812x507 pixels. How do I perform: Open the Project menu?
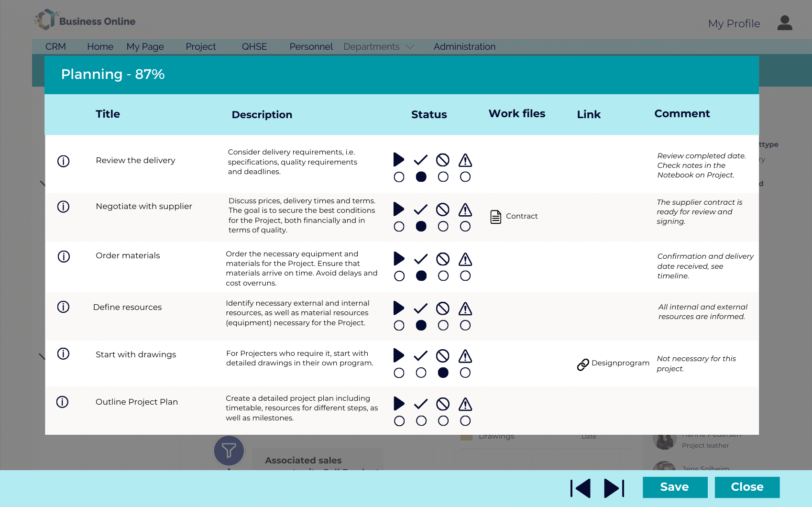coord(201,47)
